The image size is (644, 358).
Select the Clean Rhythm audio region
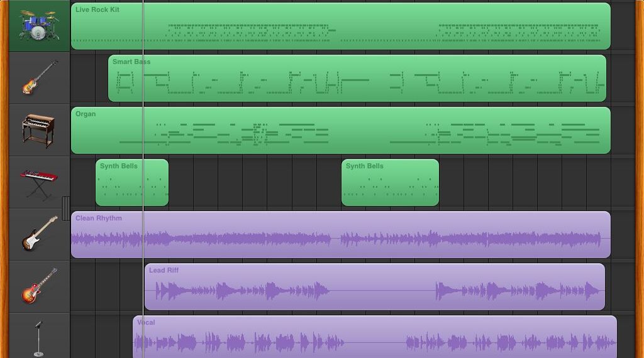(x=340, y=234)
